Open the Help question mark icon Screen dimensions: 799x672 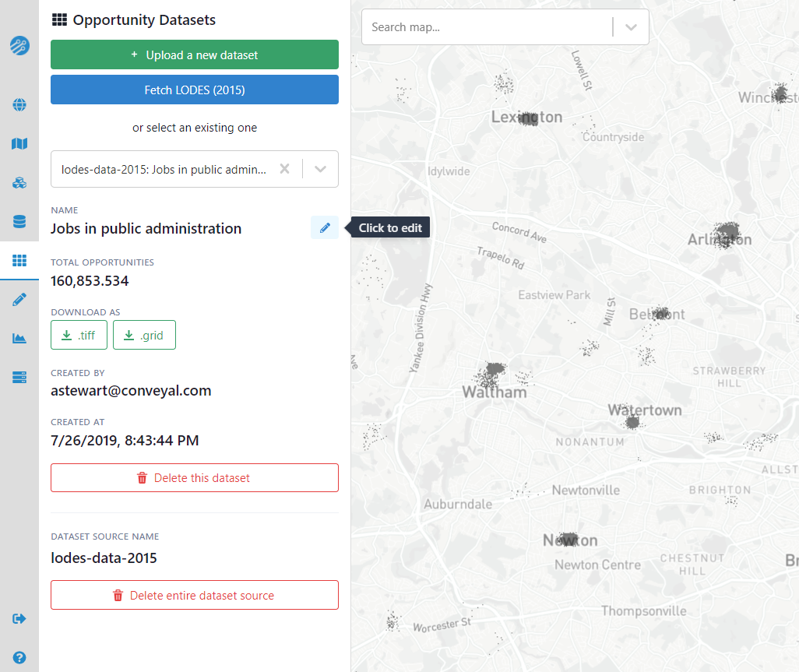19,658
